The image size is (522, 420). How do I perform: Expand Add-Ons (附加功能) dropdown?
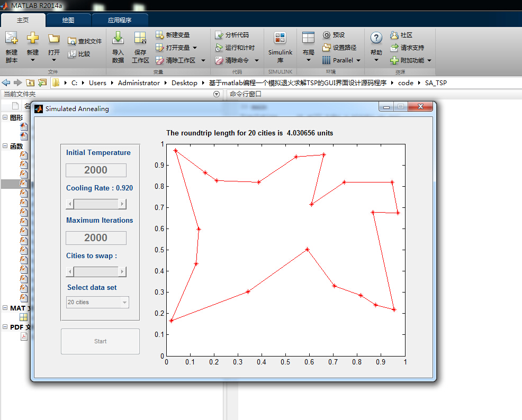point(429,60)
